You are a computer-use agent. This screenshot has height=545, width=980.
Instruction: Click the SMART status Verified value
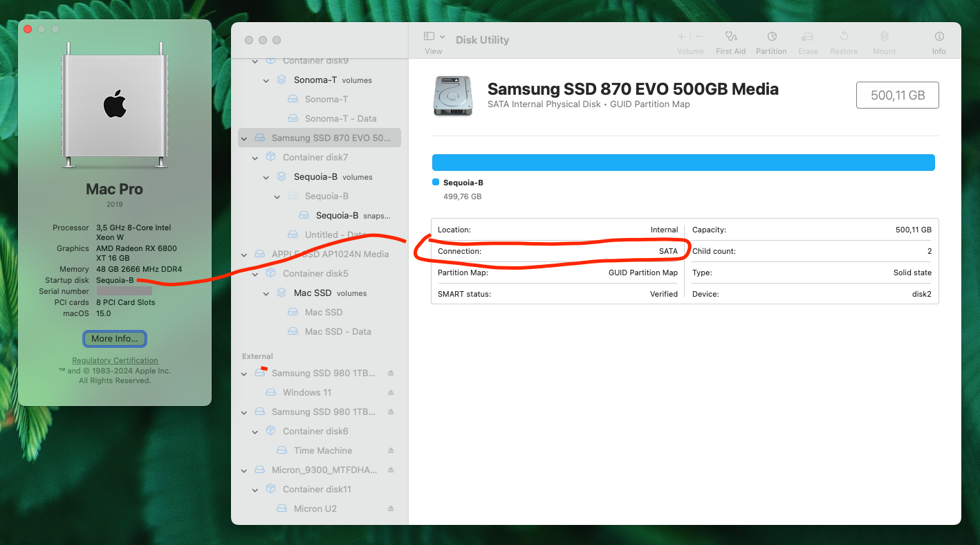coord(664,294)
